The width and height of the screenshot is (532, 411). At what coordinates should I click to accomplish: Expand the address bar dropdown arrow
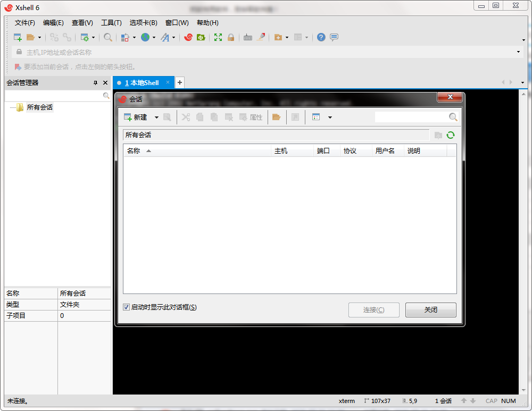(x=518, y=52)
